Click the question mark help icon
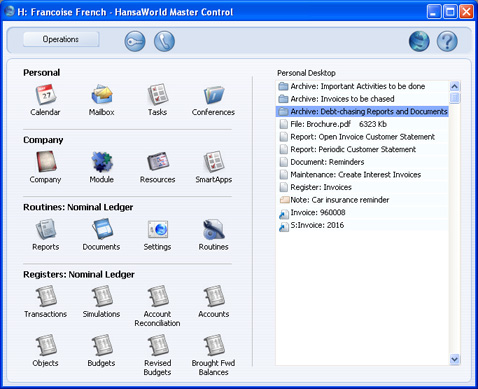Screen dimensions: 478x389 447,41
